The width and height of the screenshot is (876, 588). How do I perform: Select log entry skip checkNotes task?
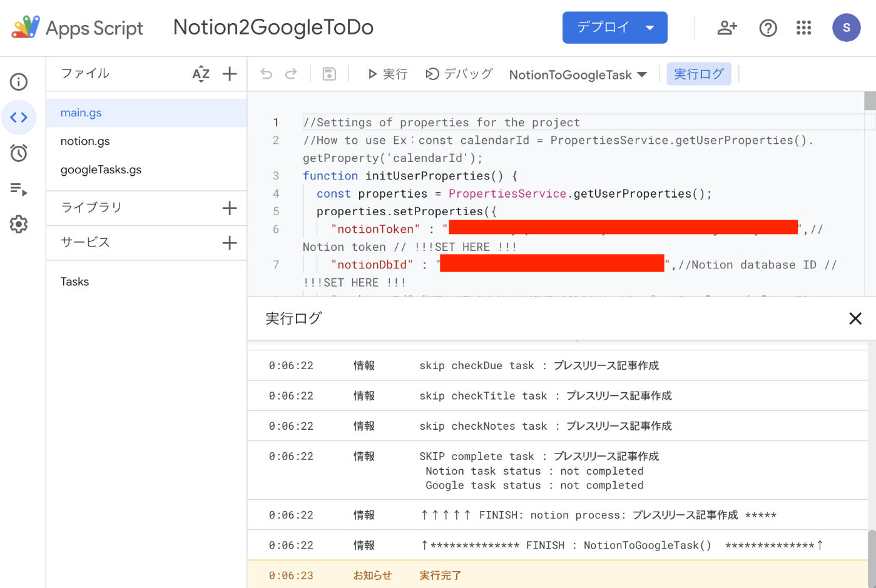558,426
